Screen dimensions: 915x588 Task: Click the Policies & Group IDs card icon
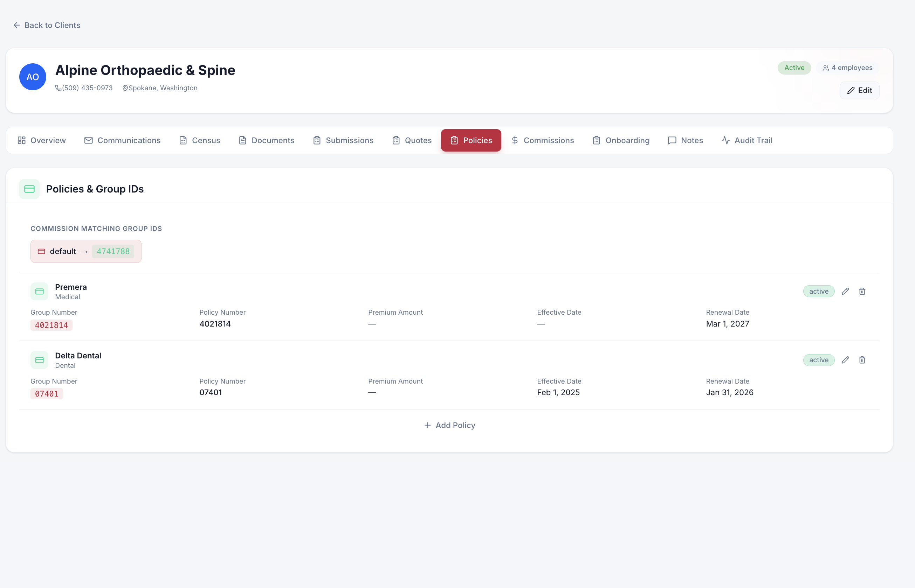tap(29, 189)
